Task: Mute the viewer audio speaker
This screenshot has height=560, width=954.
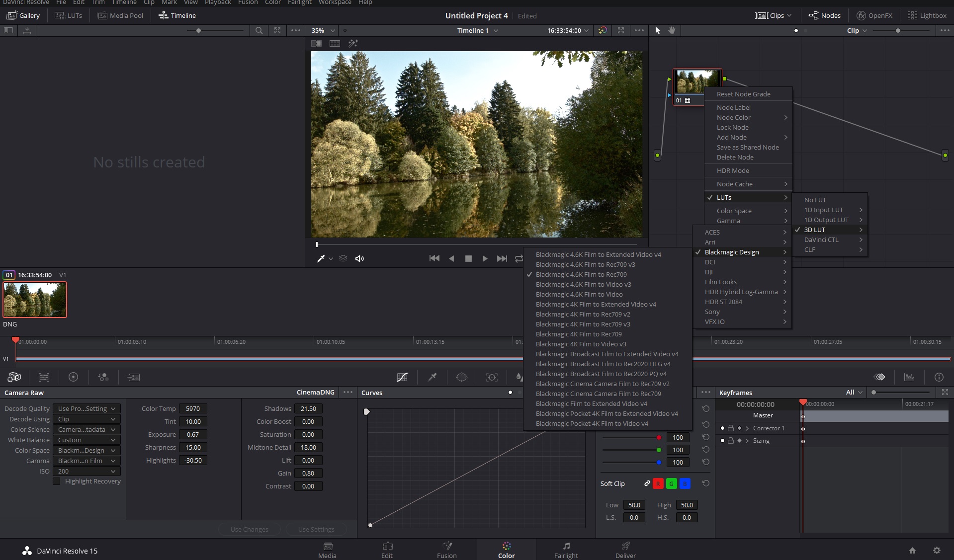Action: 359,258
